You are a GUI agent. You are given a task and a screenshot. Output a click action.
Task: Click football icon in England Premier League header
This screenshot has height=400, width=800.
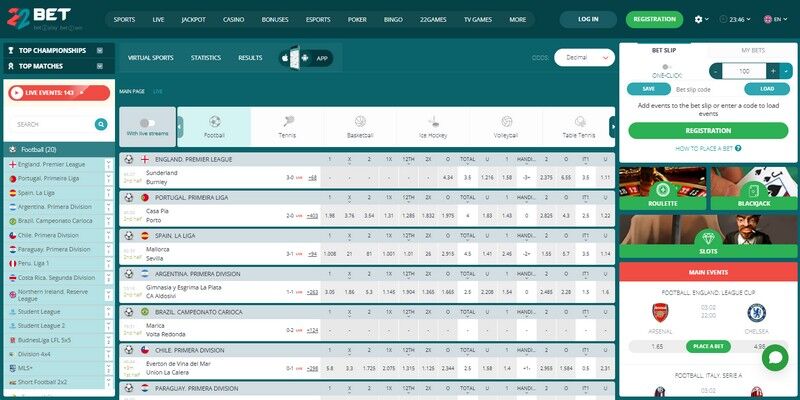coord(129,159)
